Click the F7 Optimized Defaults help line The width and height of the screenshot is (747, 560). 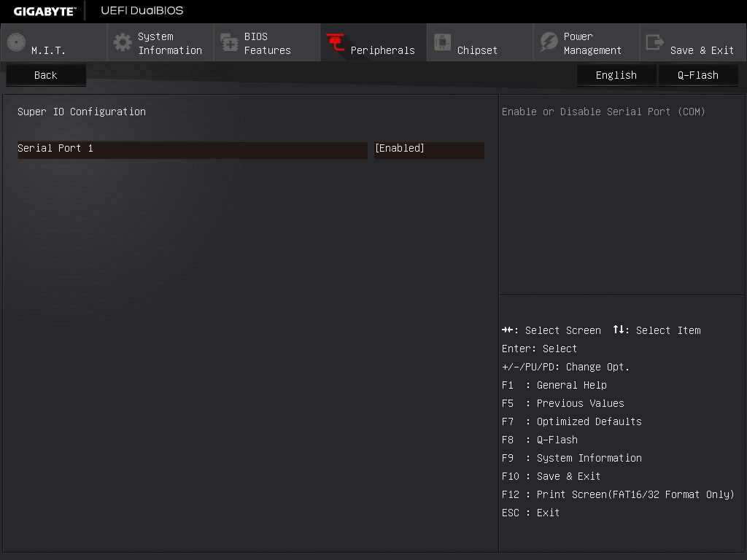(571, 421)
